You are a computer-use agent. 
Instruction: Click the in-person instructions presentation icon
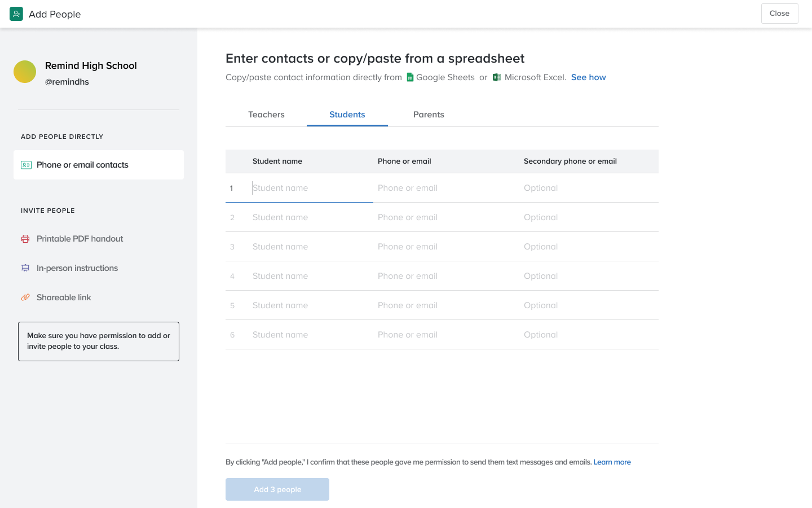pos(25,268)
